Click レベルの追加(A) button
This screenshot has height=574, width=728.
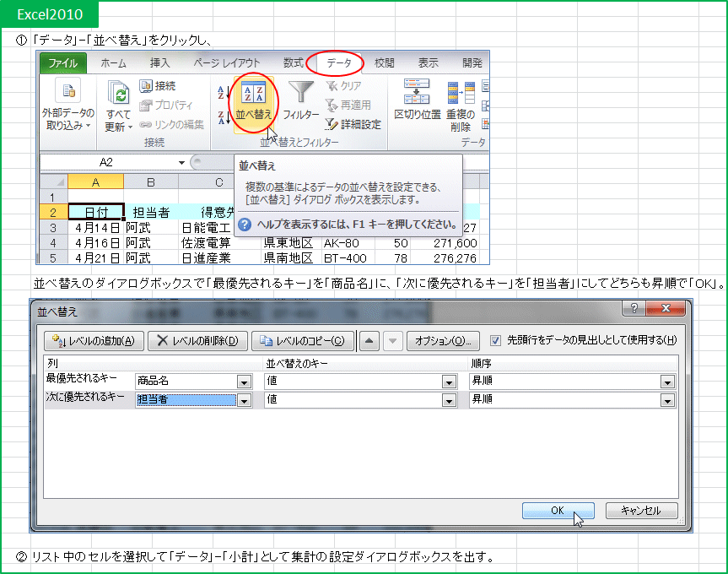click(x=94, y=341)
